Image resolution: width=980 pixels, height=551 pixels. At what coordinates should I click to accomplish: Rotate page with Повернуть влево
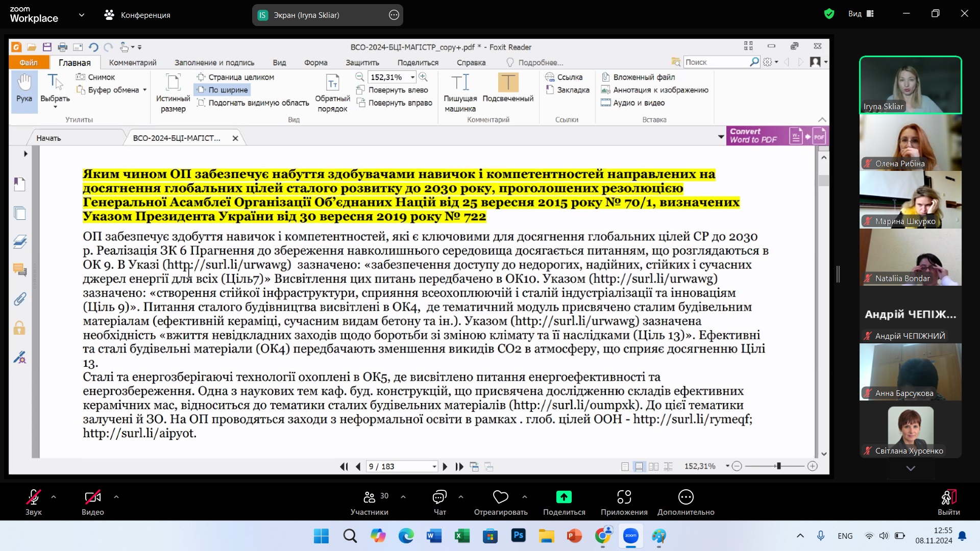[392, 90]
